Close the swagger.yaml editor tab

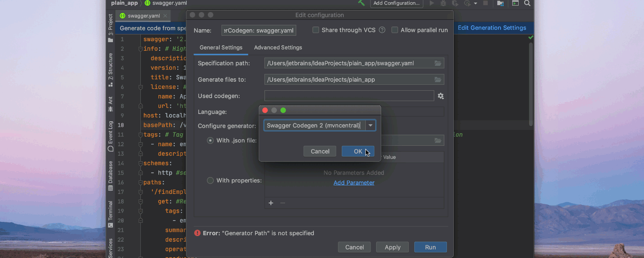165,16
